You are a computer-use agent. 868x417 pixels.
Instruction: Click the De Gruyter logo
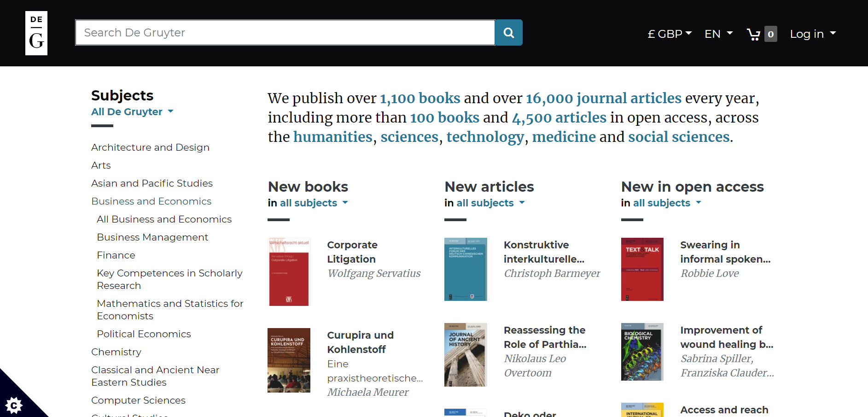coord(36,33)
